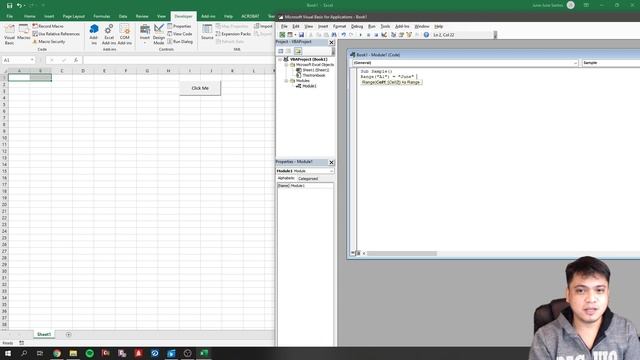640x360 pixels.
Task: Toggle Folders icon in Project pane
Action: pyautogui.click(x=298, y=51)
